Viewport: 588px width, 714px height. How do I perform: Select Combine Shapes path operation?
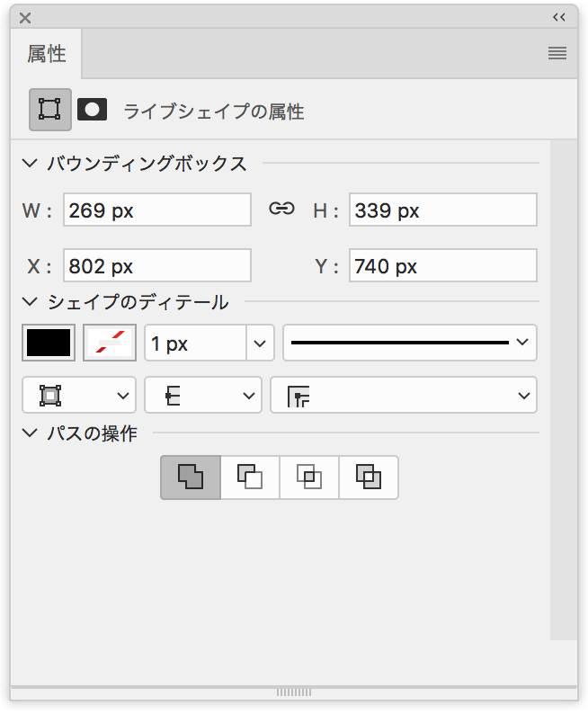[x=191, y=477]
